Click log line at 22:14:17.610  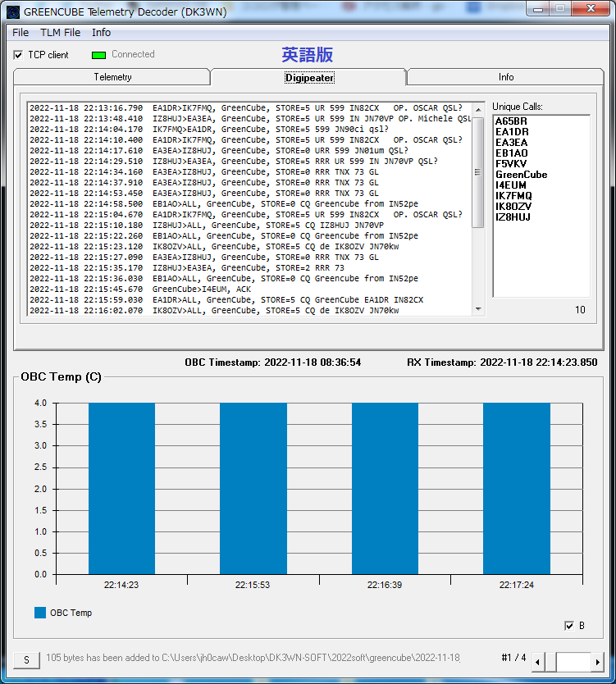coord(218,151)
